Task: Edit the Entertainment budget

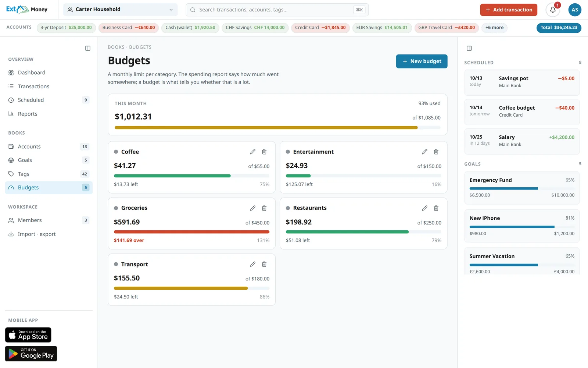Action: [425, 152]
